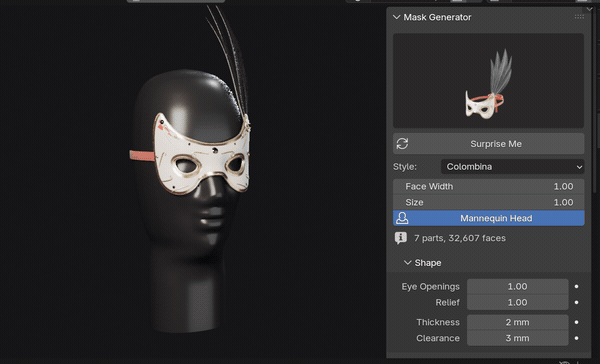Image resolution: width=600 pixels, height=364 pixels.
Task: Click the Relief value field
Action: tap(517, 302)
